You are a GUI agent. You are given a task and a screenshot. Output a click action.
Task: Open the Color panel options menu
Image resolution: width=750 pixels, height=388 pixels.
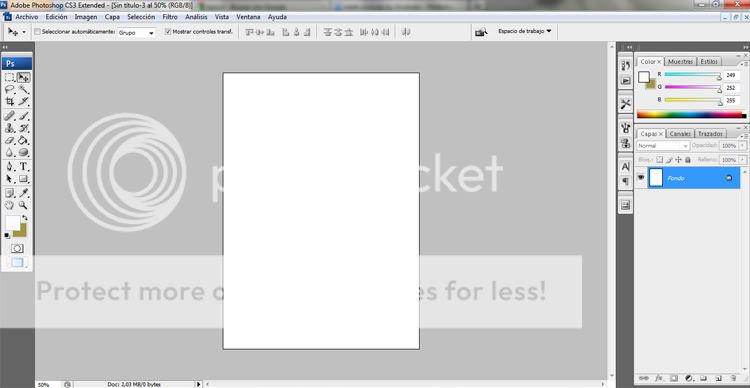(x=745, y=64)
